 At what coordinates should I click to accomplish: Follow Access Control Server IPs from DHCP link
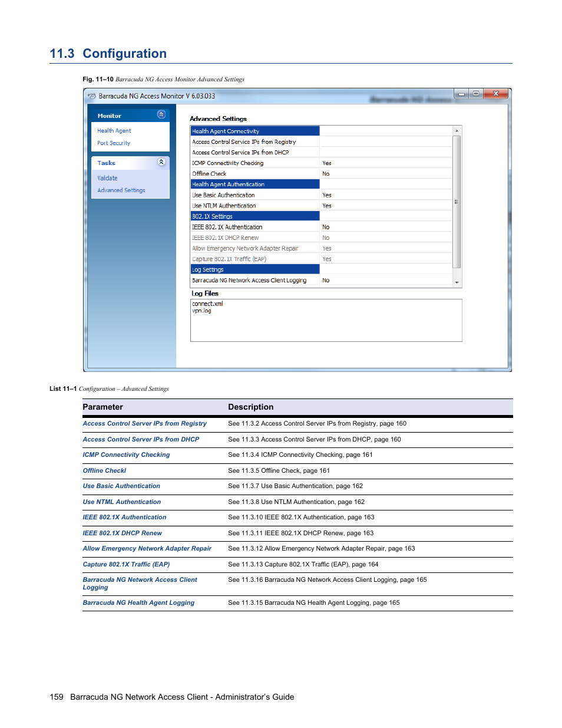pyautogui.click(x=141, y=439)
